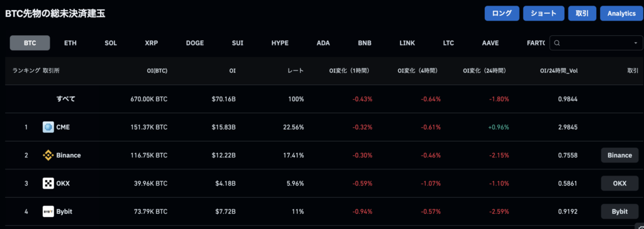Switch to the SOL tab
Viewport: 644px width, 229px height.
pos(111,43)
